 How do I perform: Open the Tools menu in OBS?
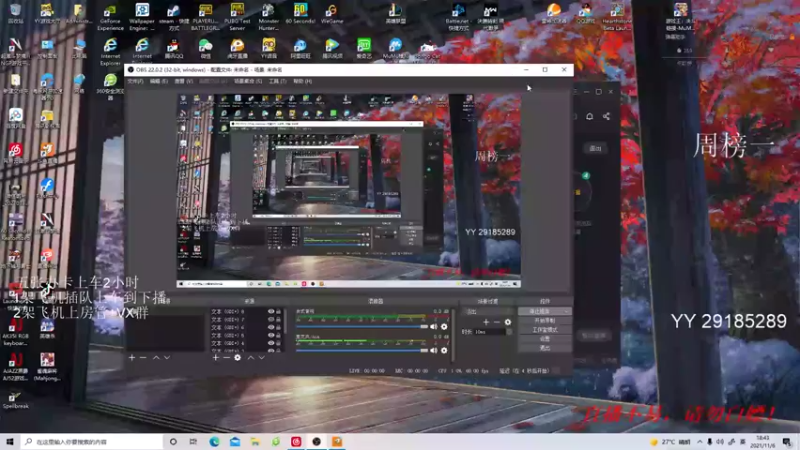click(278, 81)
